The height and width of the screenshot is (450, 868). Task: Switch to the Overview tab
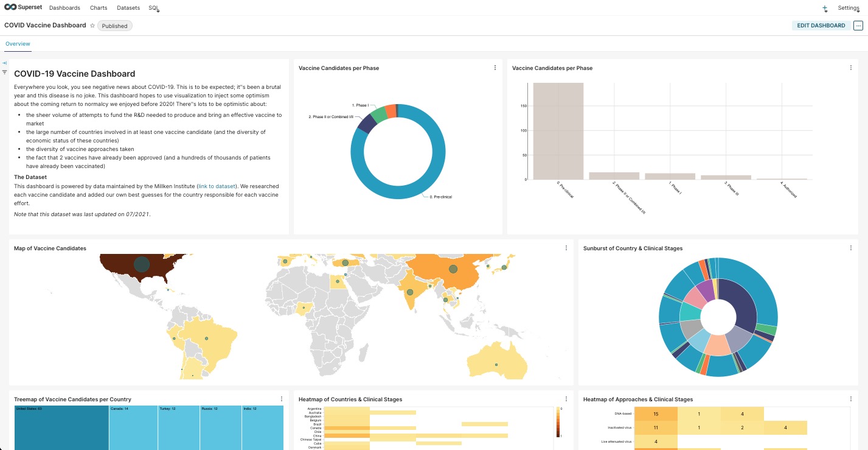(18, 43)
